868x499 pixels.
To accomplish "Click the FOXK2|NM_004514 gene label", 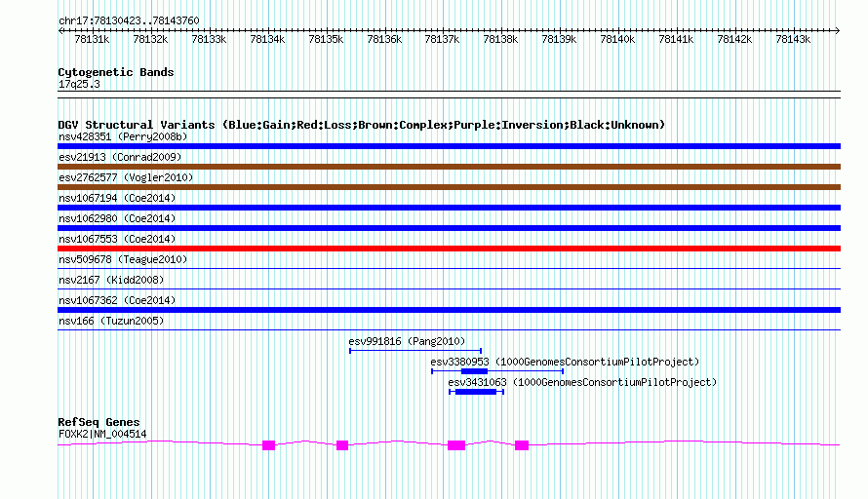I will point(102,435).
